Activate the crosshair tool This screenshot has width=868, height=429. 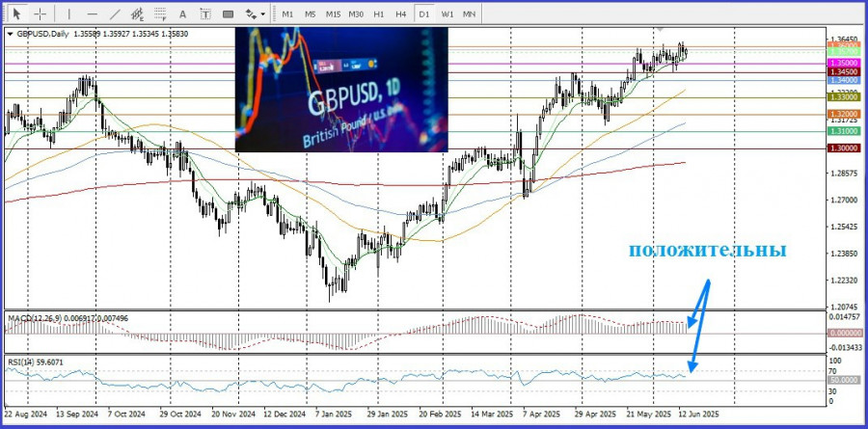[x=41, y=13]
